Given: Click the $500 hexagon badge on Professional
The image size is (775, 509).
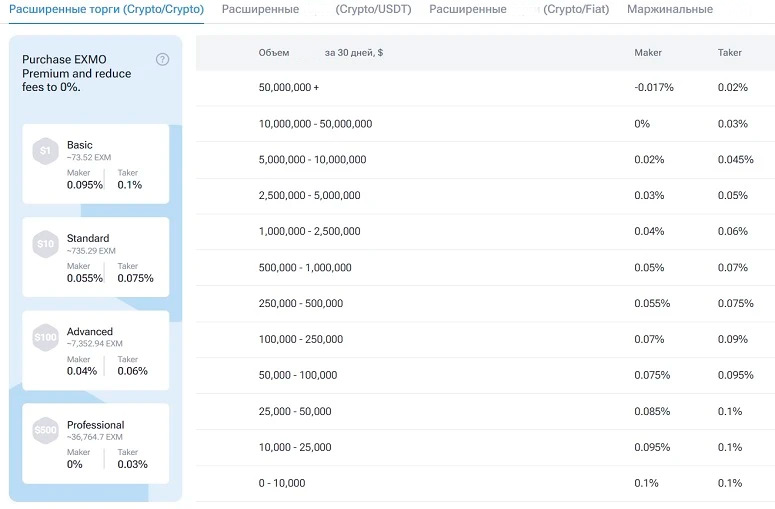Looking at the screenshot, I should 45,431.
